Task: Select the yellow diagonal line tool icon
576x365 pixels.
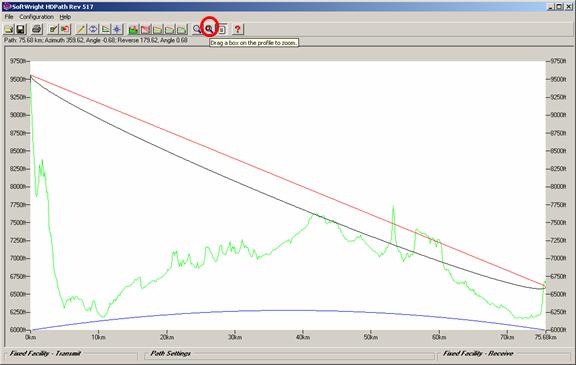Action: pos(81,29)
